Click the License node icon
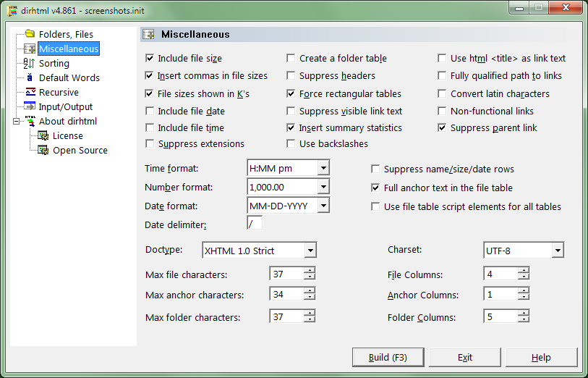This screenshot has height=378, width=588. 43,135
